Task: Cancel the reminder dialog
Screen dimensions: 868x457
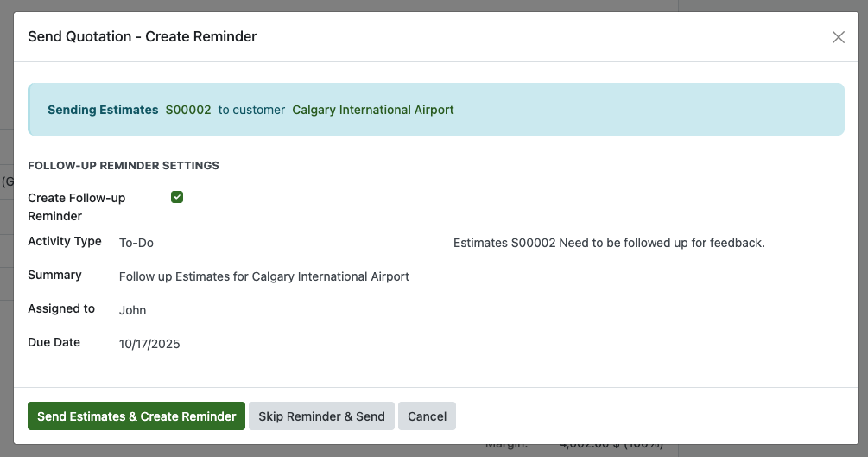Action: (x=427, y=416)
